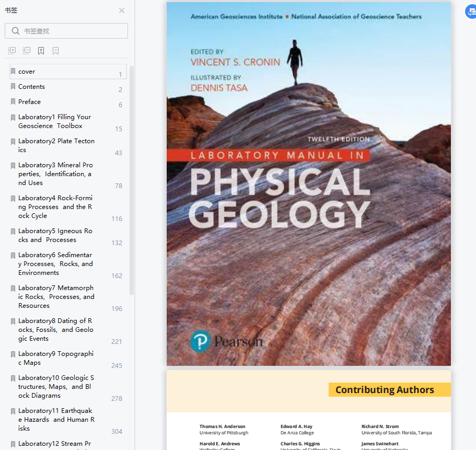The height and width of the screenshot is (450, 476).
Task: Click the bookmark icon beside Laboratory9
Action: pyautogui.click(x=13, y=354)
